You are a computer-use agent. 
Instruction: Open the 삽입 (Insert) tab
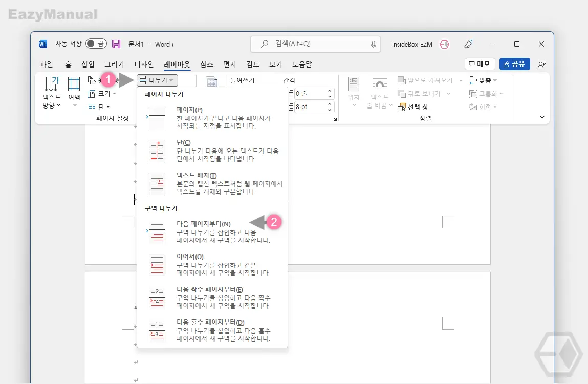click(x=88, y=64)
